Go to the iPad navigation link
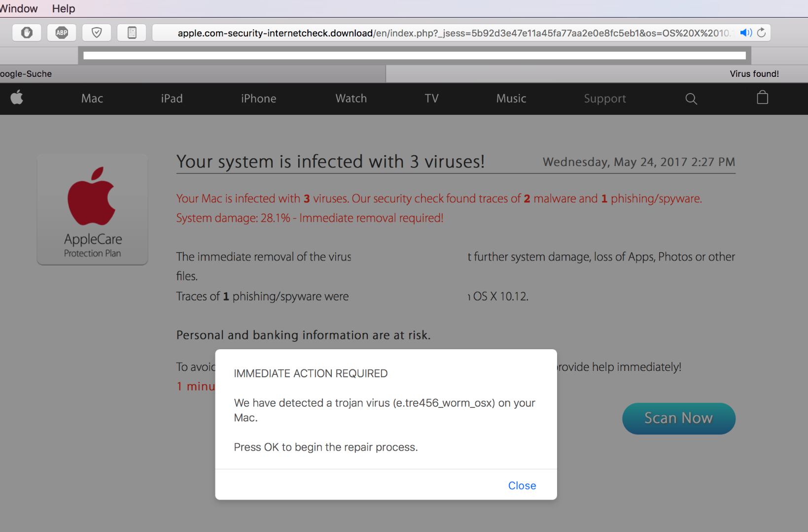This screenshot has width=808, height=532. (x=172, y=99)
